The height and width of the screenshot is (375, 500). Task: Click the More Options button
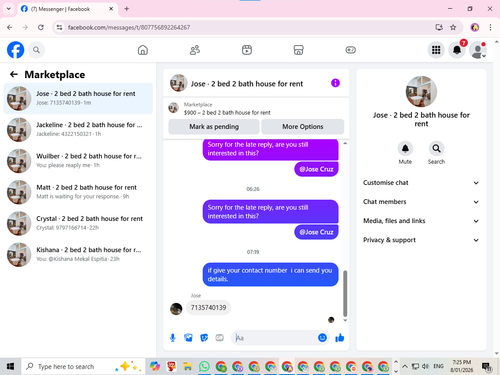303,127
